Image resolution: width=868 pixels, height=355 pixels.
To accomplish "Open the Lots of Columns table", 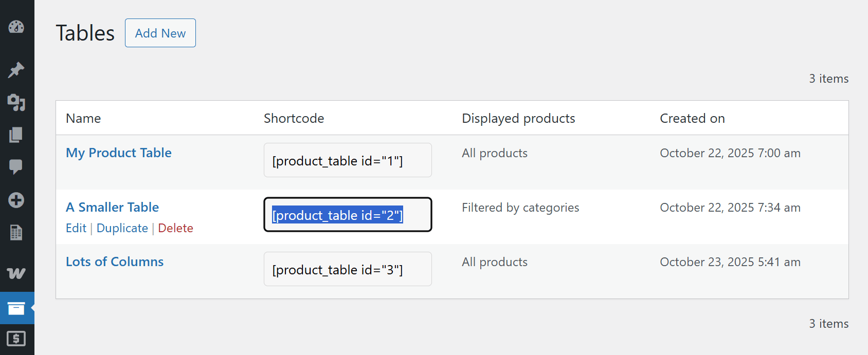I will click(114, 261).
